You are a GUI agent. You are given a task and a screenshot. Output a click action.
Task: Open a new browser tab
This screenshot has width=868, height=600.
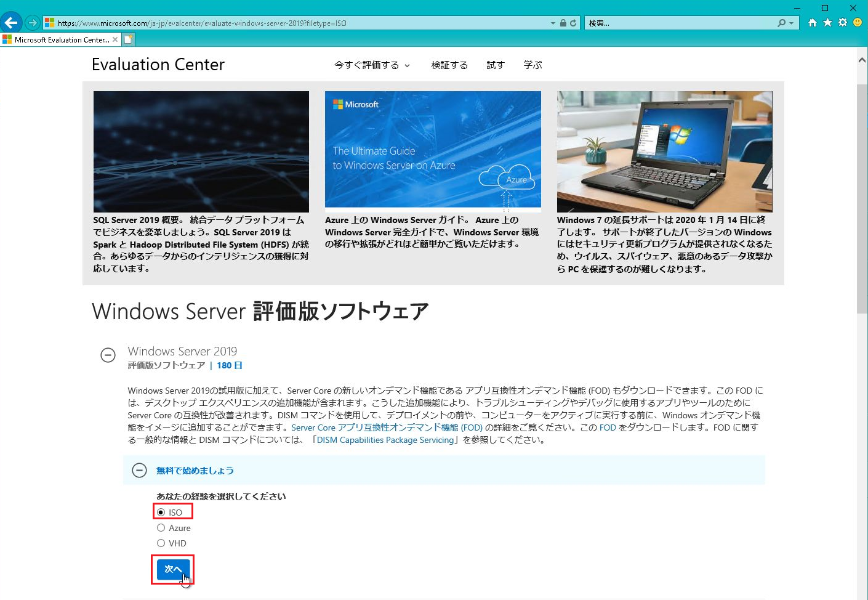tap(127, 38)
